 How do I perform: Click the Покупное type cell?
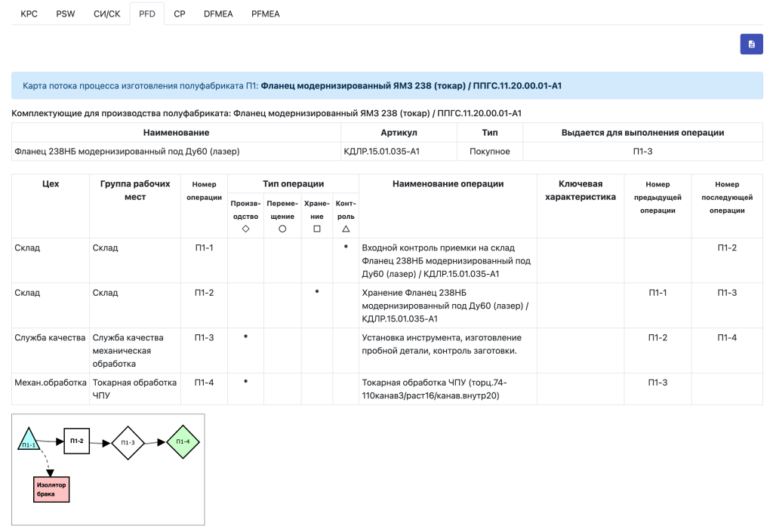[489, 151]
